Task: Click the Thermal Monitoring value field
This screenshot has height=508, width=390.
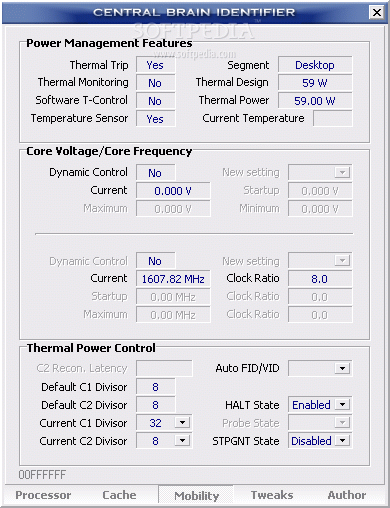Action: [155, 83]
